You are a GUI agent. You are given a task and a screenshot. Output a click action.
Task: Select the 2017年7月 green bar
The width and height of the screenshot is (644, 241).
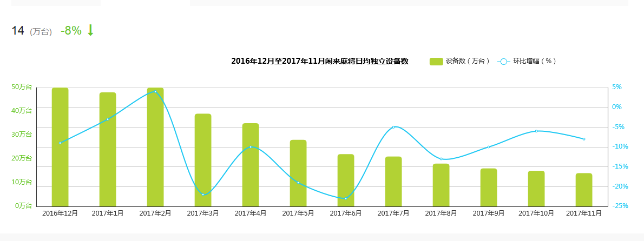(x=393, y=182)
